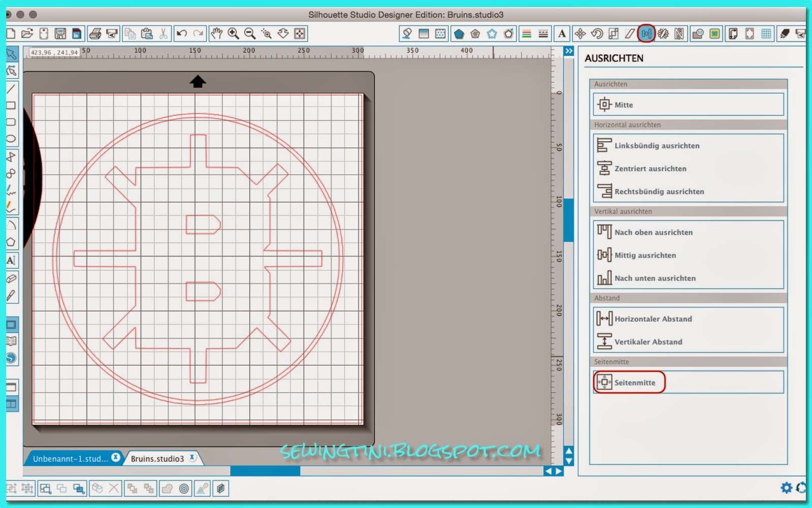Screen dimensions: 812x508
Task: Open the Text Style window (A icon)
Action: tap(562, 34)
